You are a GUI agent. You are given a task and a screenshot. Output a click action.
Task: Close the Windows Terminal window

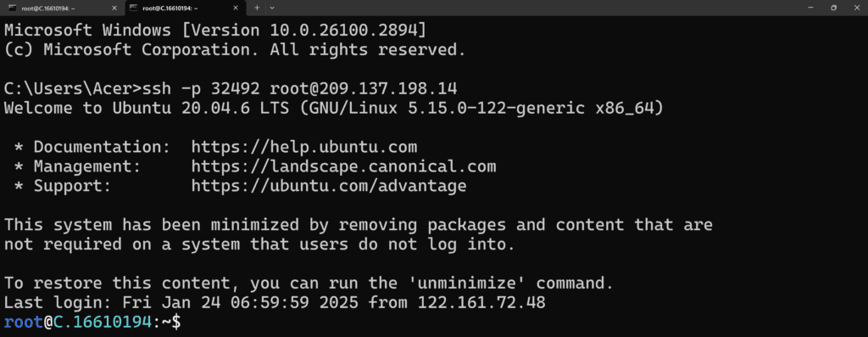tap(856, 8)
